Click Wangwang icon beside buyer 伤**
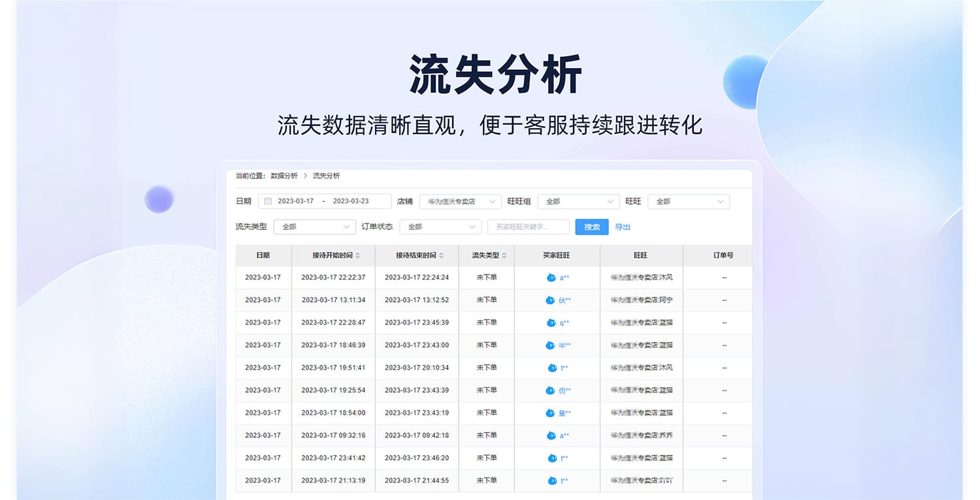 [x=550, y=390]
